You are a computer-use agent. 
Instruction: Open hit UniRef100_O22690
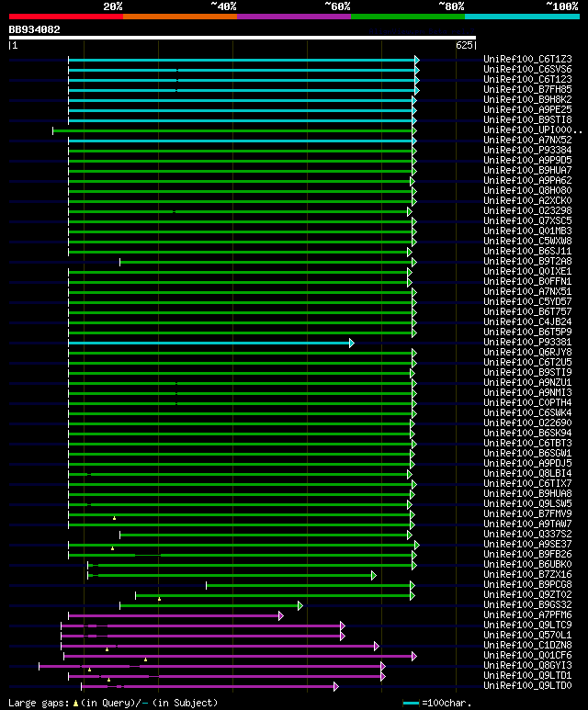pos(527,423)
